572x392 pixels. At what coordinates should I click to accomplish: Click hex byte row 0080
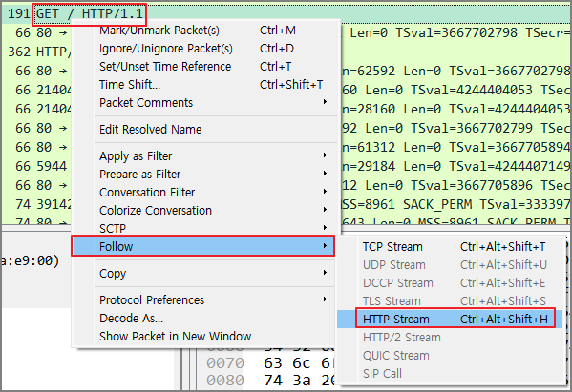271,381
